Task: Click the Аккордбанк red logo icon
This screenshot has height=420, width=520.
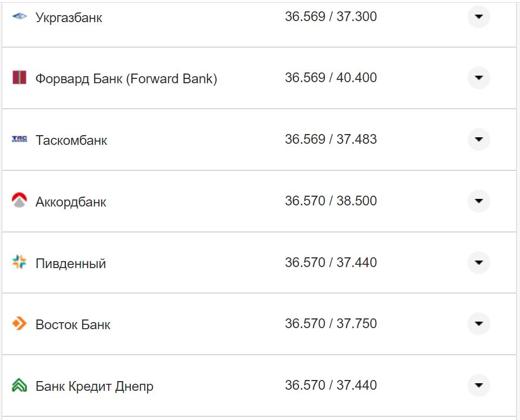Action: tap(19, 201)
